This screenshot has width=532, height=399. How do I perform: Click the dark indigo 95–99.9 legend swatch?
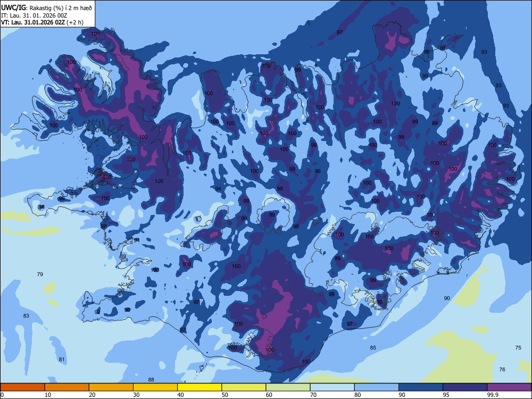pos(465,387)
